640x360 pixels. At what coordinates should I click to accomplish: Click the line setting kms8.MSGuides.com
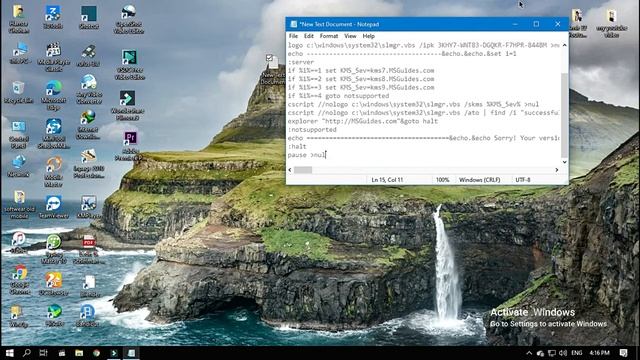point(361,79)
